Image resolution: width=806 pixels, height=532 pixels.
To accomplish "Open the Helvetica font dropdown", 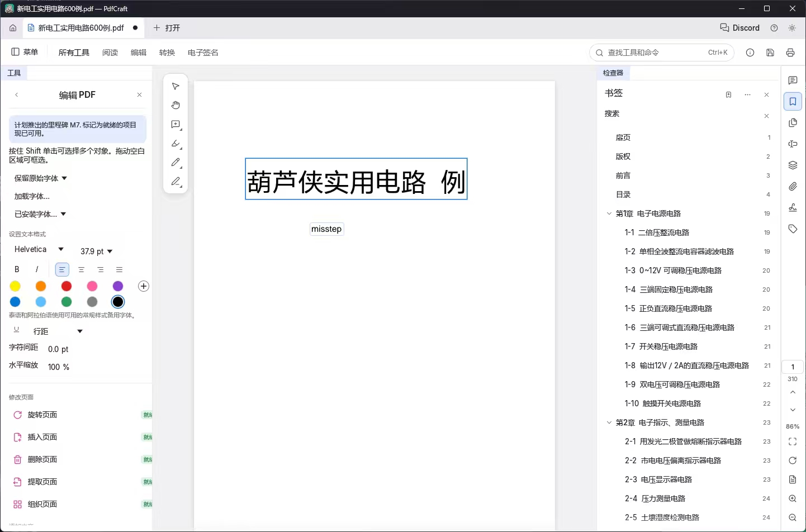I will (39, 249).
